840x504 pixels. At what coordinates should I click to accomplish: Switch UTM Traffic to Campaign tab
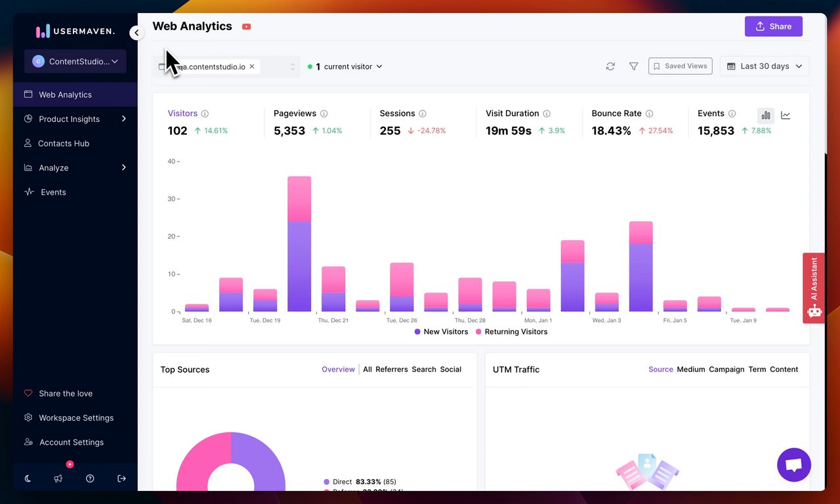(x=726, y=369)
